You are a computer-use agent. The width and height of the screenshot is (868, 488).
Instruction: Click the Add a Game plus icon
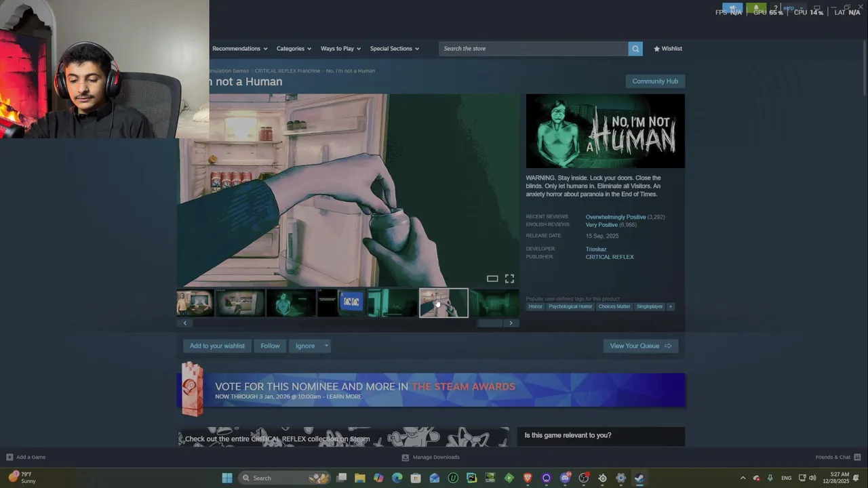point(9,457)
